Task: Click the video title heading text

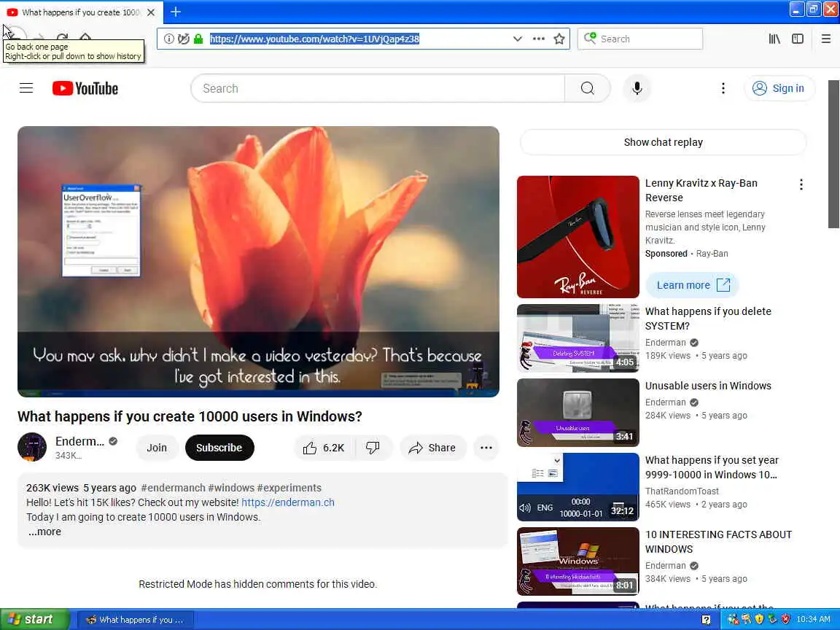Action: [x=190, y=416]
